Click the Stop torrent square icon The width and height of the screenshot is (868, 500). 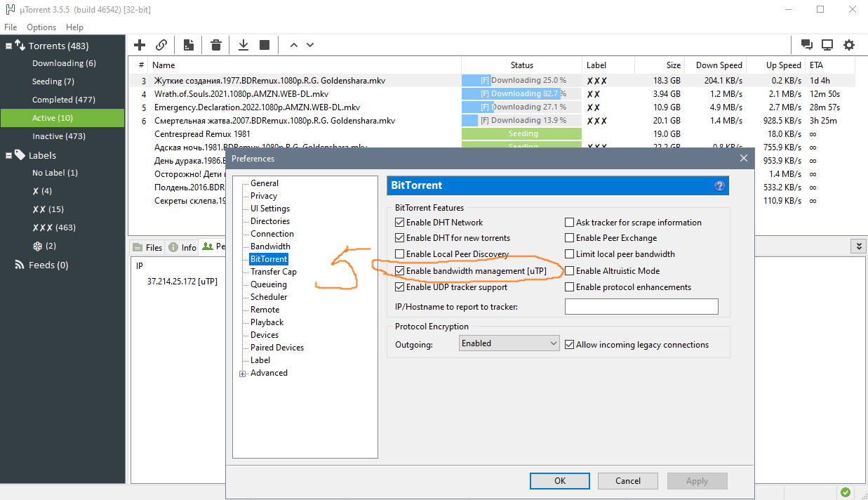coord(265,45)
